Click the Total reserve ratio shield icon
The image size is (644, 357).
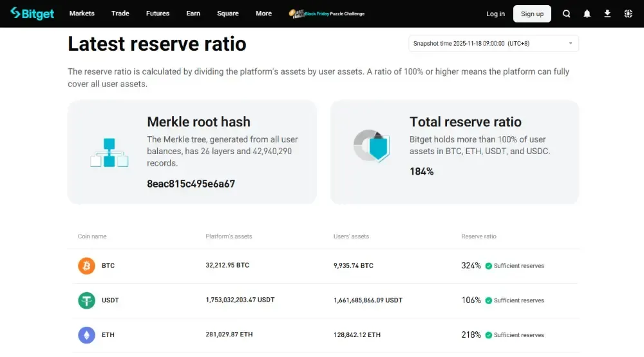(372, 146)
